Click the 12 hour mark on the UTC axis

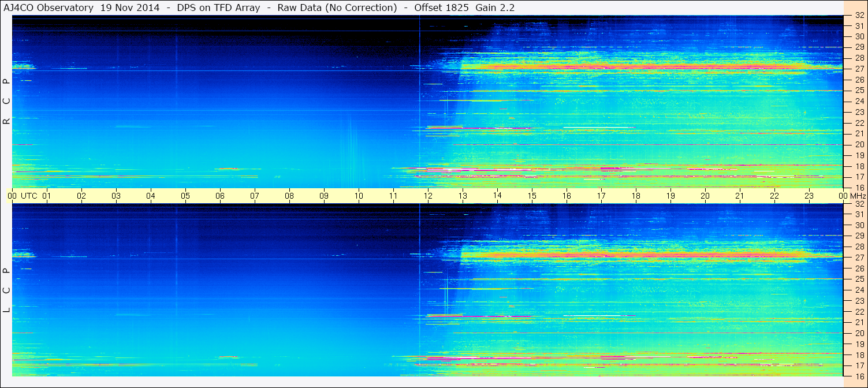point(428,196)
